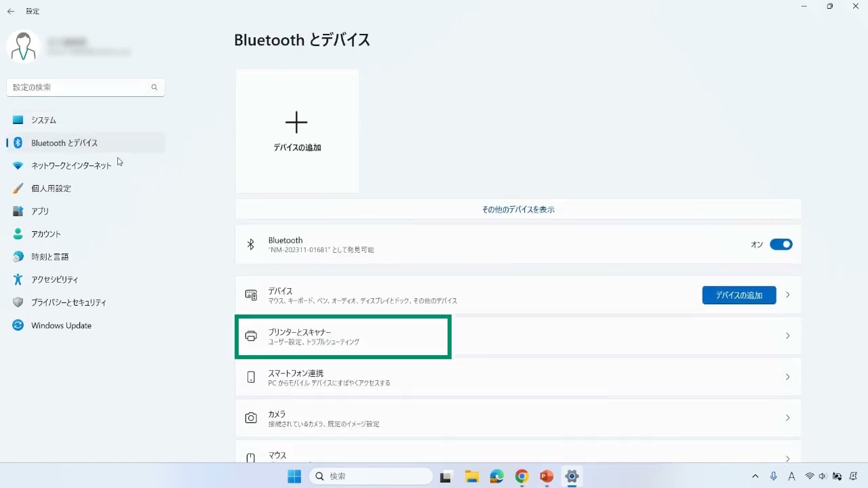The width and height of the screenshot is (868, 488).
Task: Open the マウス settings row
Action: click(x=518, y=452)
